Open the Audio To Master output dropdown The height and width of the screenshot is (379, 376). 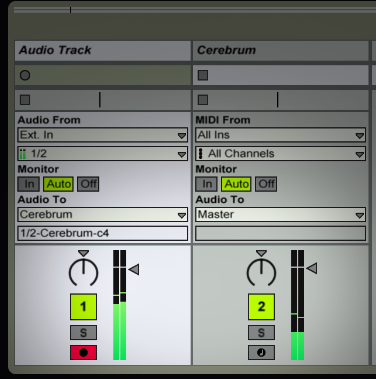point(281,215)
